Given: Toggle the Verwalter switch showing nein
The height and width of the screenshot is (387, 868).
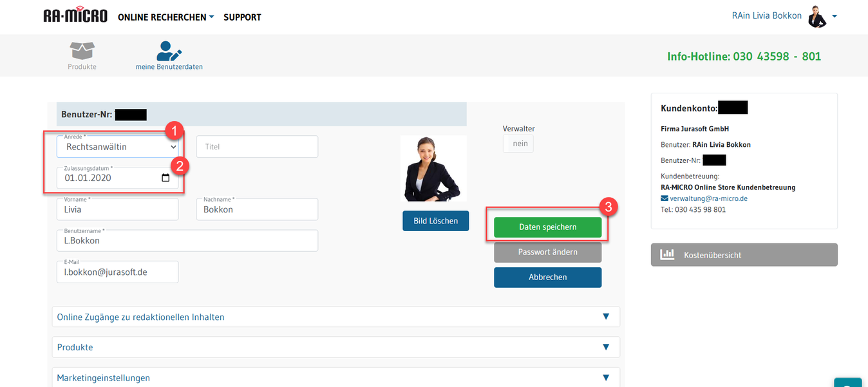Looking at the screenshot, I should tap(518, 144).
